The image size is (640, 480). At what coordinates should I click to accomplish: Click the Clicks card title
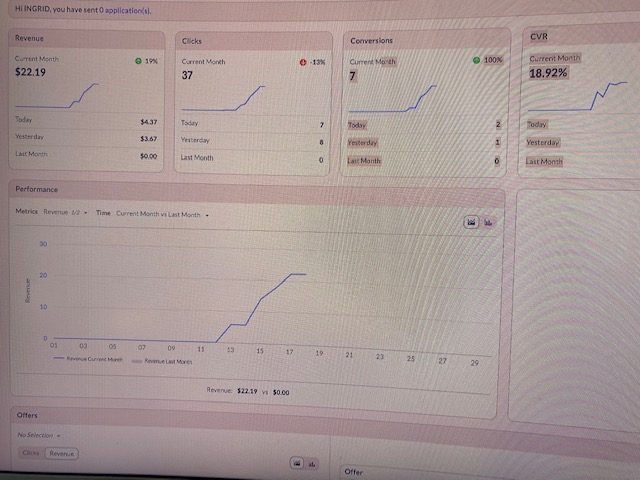point(192,41)
